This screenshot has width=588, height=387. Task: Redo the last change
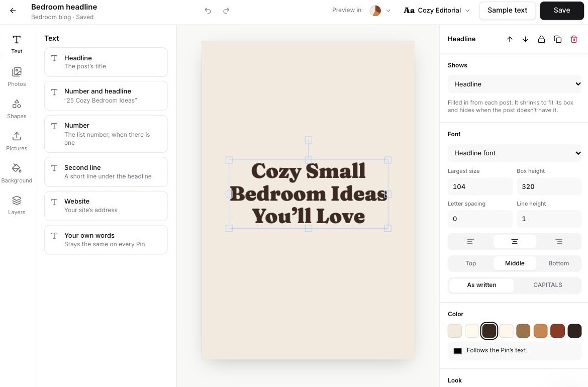[x=226, y=11]
